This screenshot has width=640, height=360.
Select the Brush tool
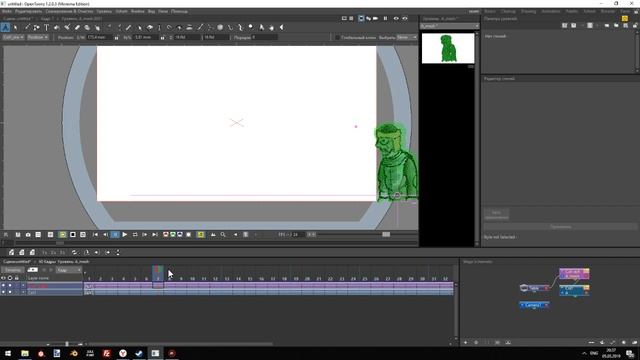click(27, 27)
